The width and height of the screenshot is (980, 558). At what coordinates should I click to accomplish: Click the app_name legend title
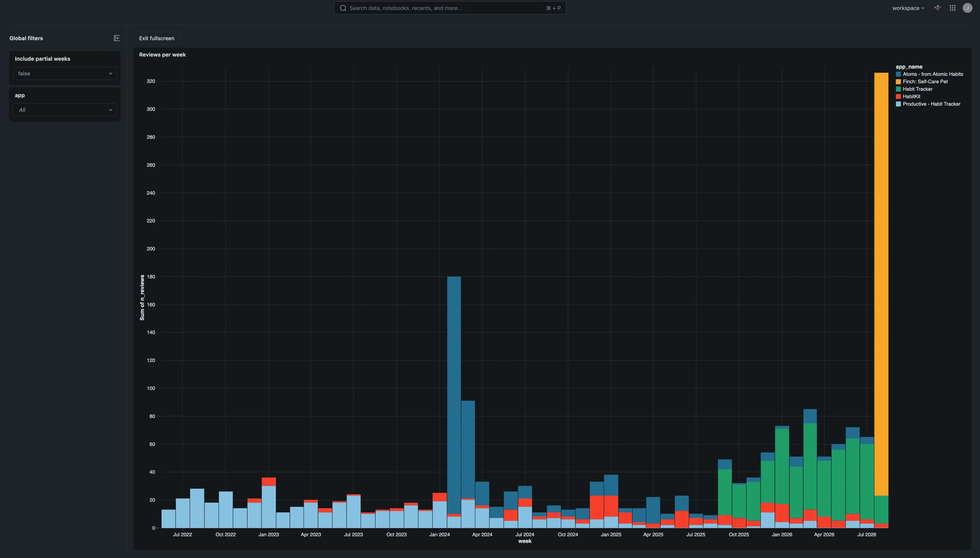tap(909, 67)
